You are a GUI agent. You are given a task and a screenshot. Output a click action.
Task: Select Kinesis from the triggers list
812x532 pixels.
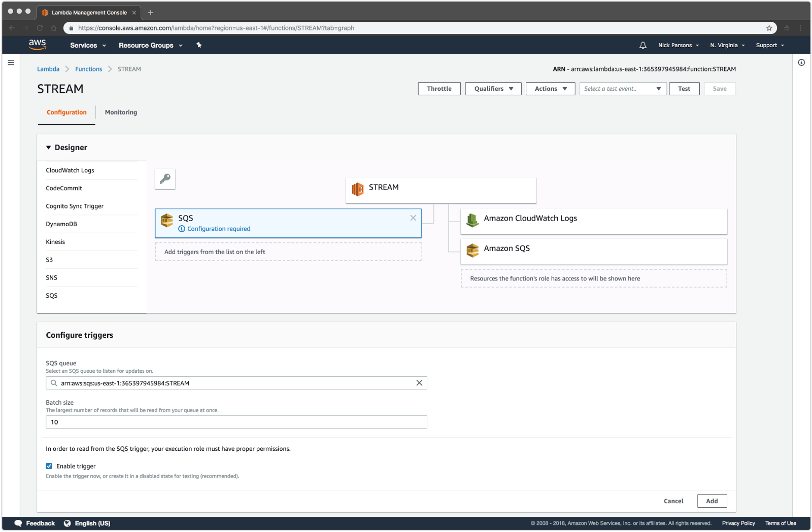(55, 242)
